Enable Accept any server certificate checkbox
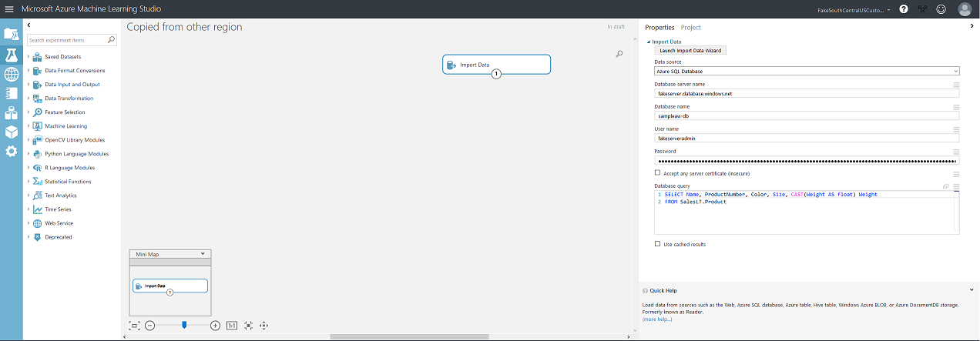Image resolution: width=980 pixels, height=341 pixels. pos(657,173)
